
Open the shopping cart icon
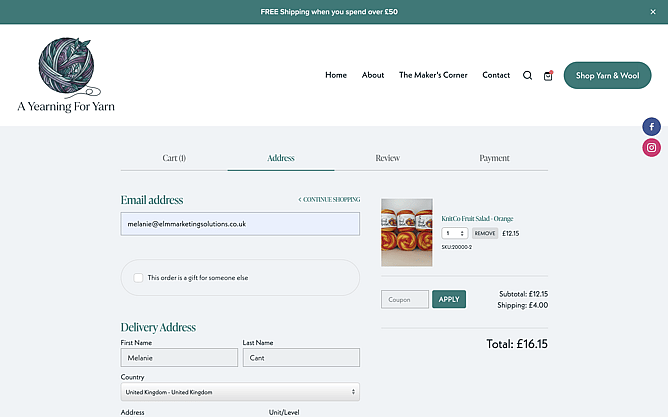pos(548,75)
